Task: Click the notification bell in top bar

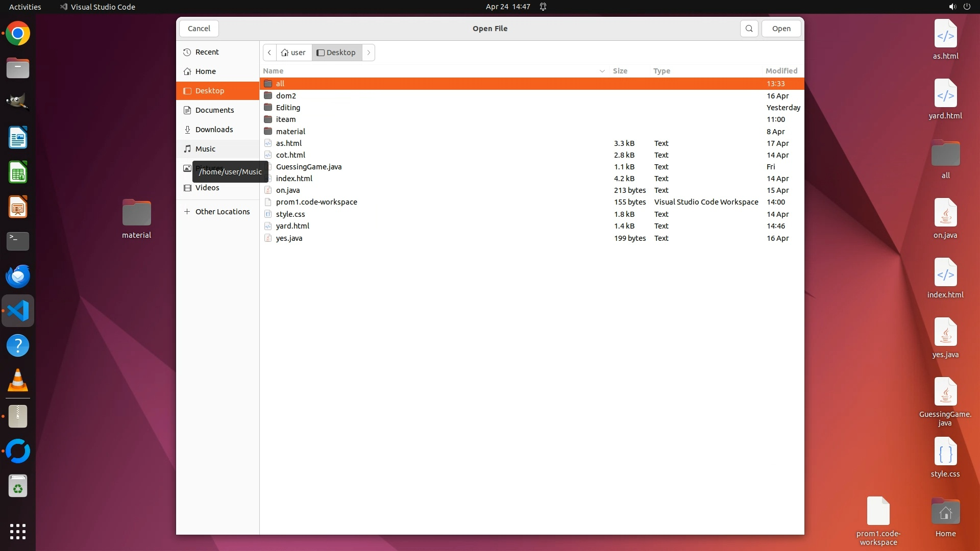Action: click(x=543, y=7)
